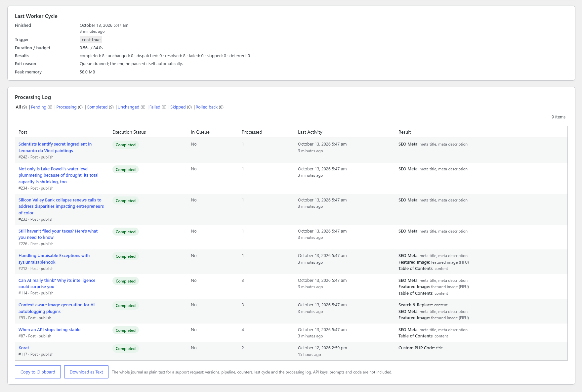Viewport: 582px width, 392px height.
Task: Click the Result column header
Action: point(404,132)
